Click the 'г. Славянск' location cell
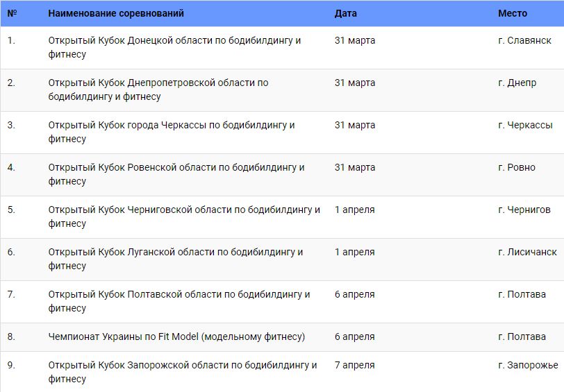The height and width of the screenshot is (392, 564). click(524, 40)
